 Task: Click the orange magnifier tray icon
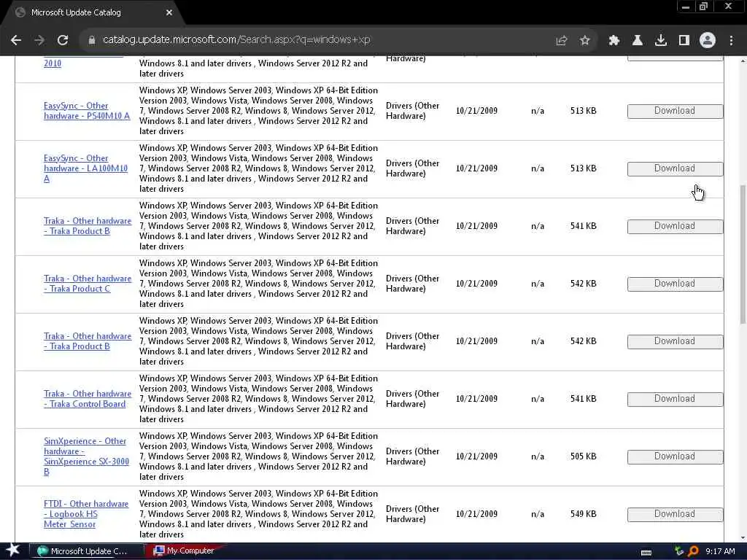(693, 551)
